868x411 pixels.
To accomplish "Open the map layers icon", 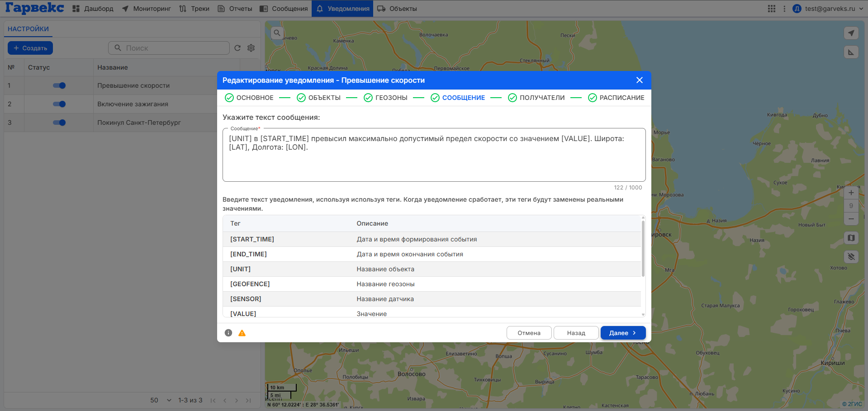I will pyautogui.click(x=851, y=238).
